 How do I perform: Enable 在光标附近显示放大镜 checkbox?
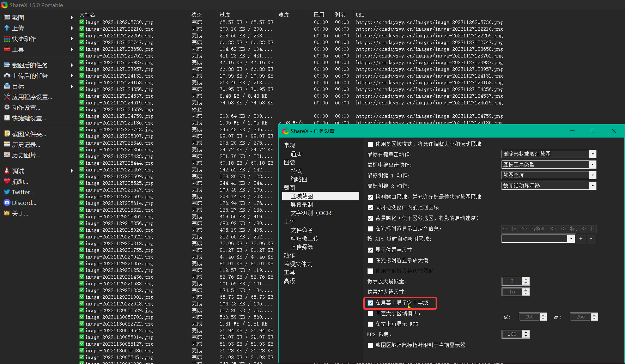click(x=370, y=260)
